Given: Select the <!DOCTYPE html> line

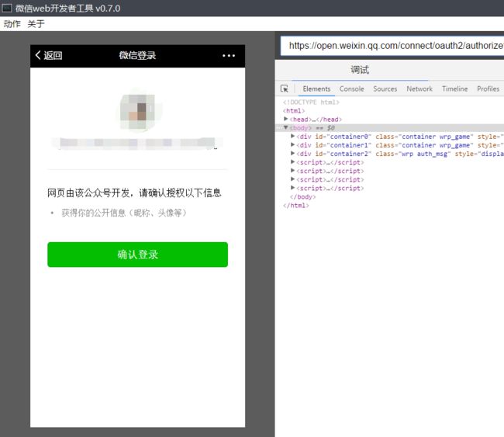Looking at the screenshot, I should click(311, 102).
